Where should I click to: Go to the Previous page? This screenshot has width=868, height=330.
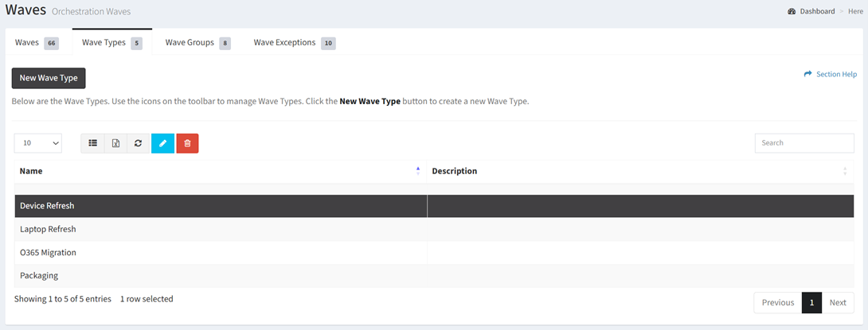coord(777,303)
